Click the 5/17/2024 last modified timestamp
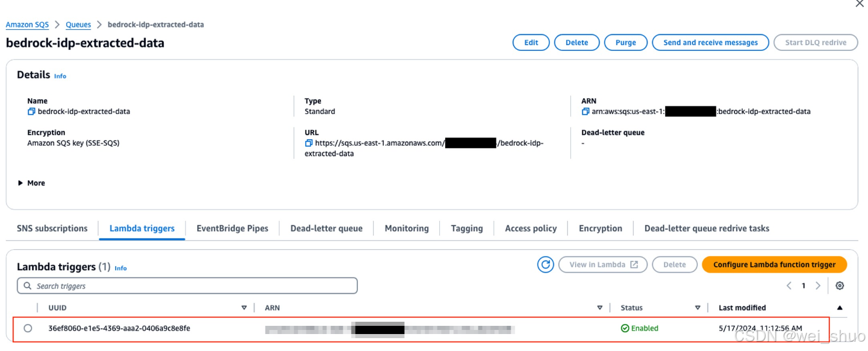The width and height of the screenshot is (868, 351). click(x=760, y=328)
